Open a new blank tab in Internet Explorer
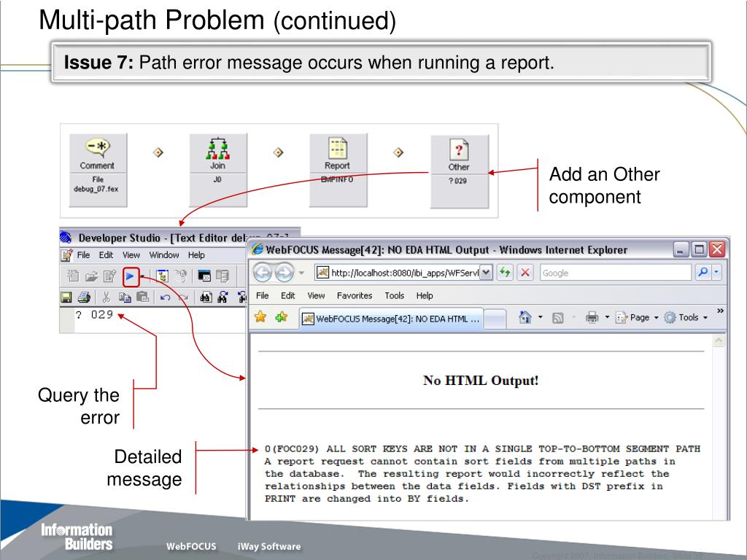This screenshot has height=560, width=747. coord(495,319)
